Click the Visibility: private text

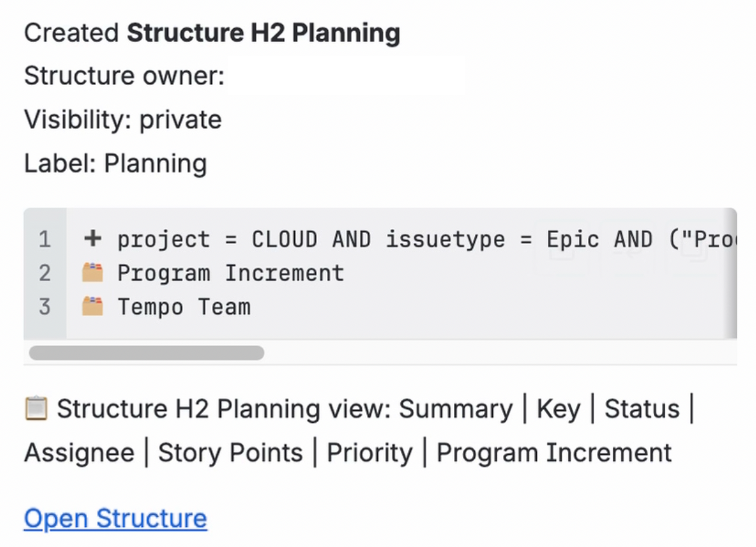click(x=123, y=120)
